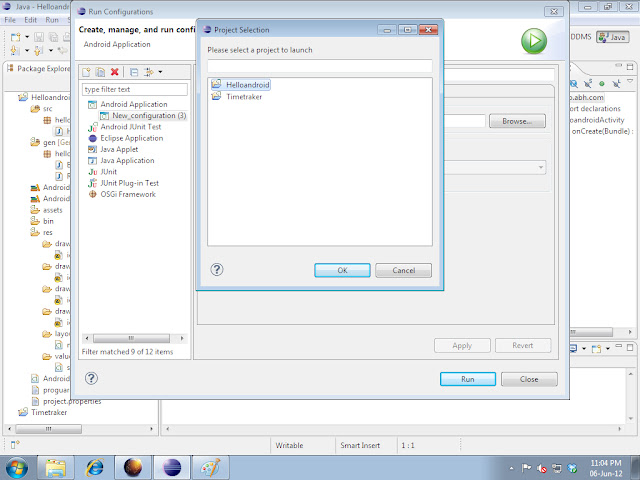Open Edit menu in Eclipse
This screenshot has width=640, height=480.
tap(30, 20)
